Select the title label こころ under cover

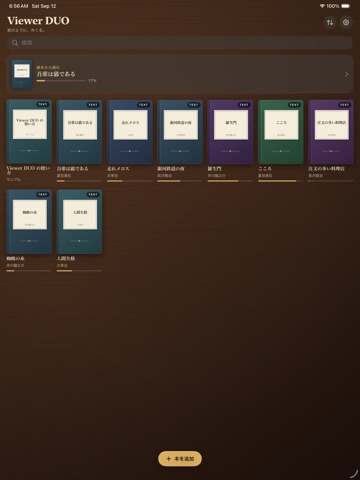[x=265, y=169]
